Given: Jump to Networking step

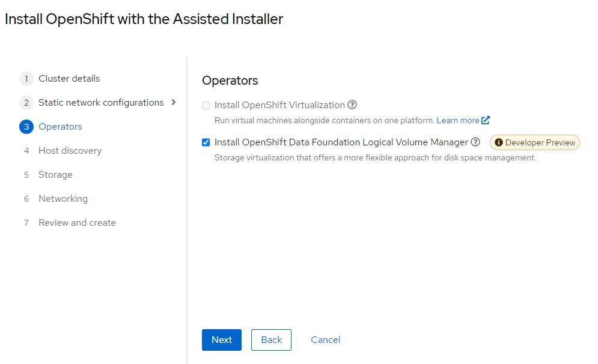Looking at the screenshot, I should [63, 199].
